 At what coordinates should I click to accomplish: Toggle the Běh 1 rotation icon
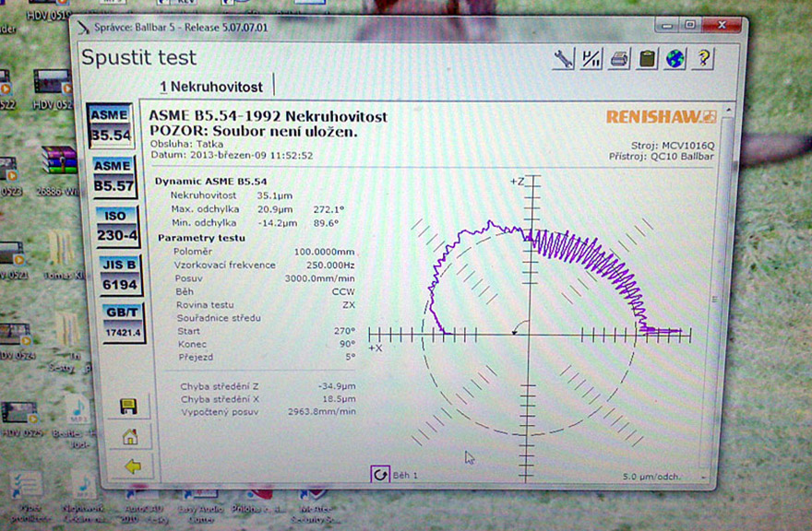[380, 474]
